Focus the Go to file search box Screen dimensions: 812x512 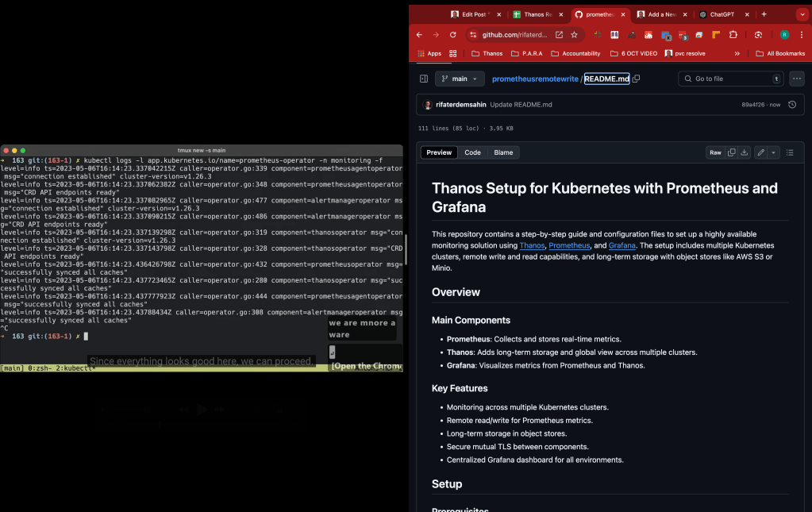coord(730,79)
